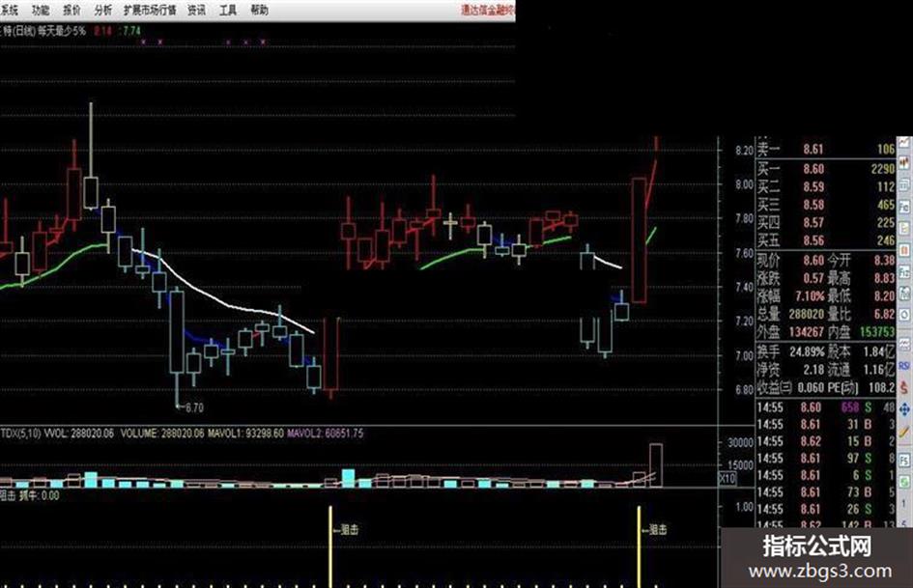
Task: Click the 8.20 price axis label
Action: (745, 151)
